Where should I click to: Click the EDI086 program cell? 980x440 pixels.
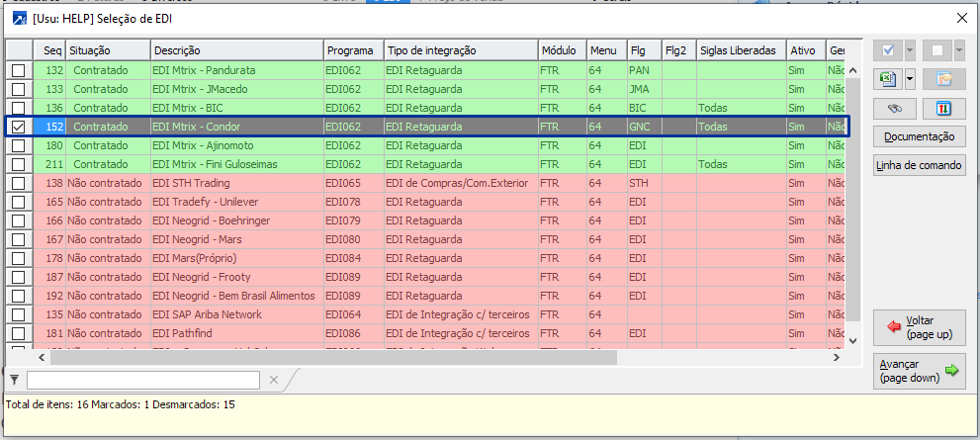[x=354, y=333]
